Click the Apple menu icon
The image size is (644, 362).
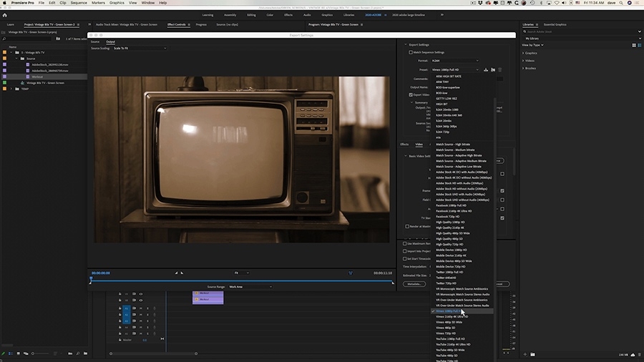(x=4, y=3)
